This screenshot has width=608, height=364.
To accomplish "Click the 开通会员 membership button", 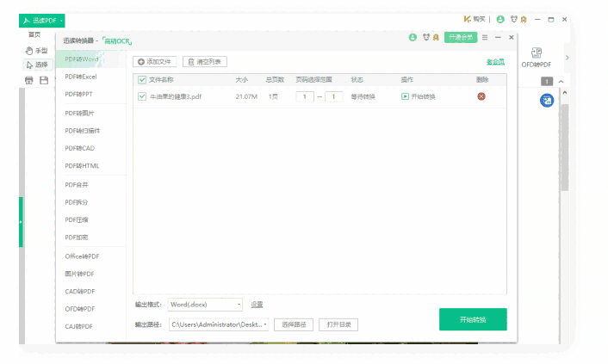I will 461,37.
